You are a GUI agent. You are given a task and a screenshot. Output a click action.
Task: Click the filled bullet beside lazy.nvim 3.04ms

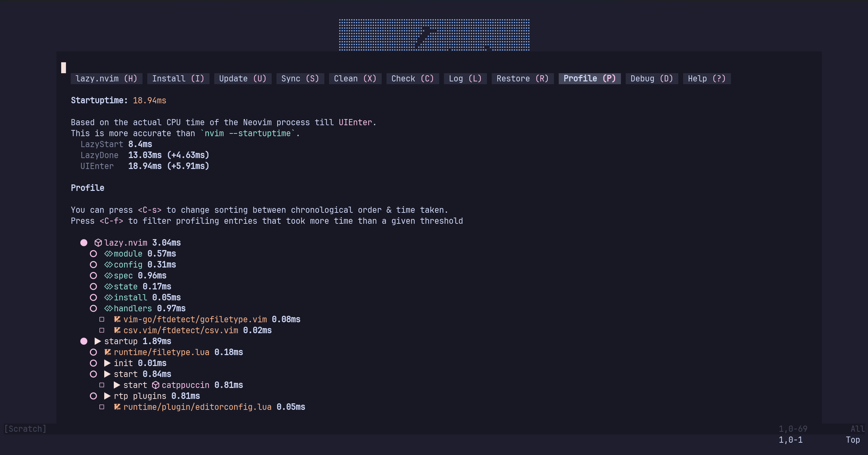(84, 243)
